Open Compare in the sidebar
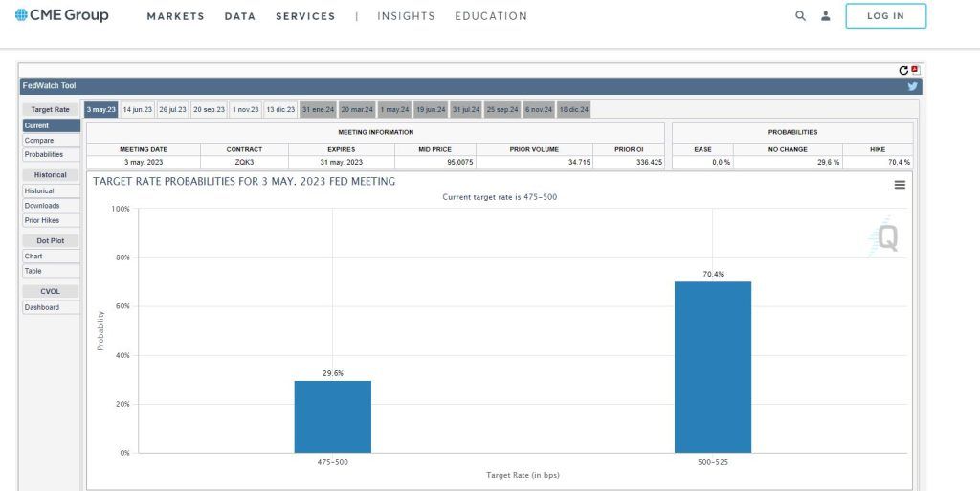Screen dimensions: 980x491 (52, 141)
